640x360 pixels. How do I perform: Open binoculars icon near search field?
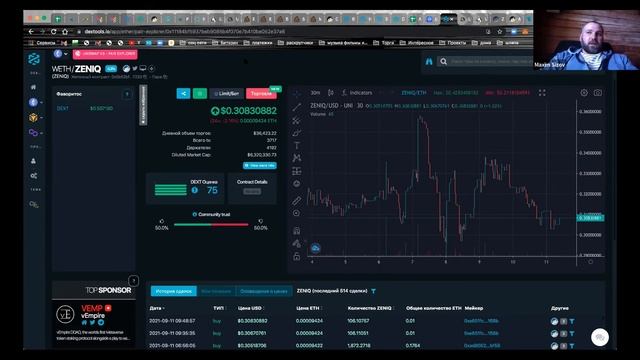pos(429,62)
